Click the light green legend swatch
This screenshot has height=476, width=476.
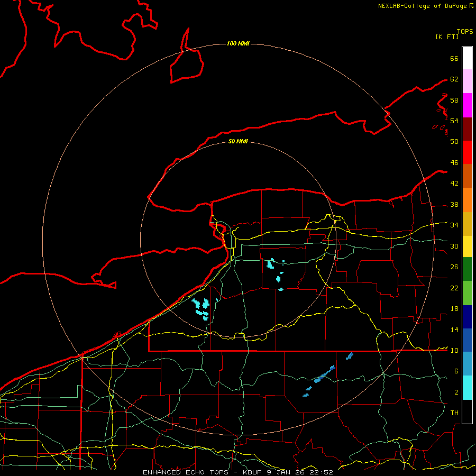point(467,293)
